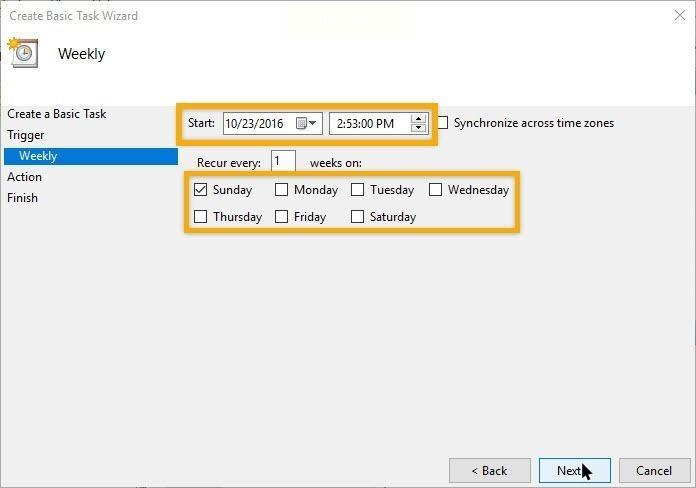Screen dimensions: 696x488
Task: Close the Create Basic Task Wizard
Action: pos(680,16)
